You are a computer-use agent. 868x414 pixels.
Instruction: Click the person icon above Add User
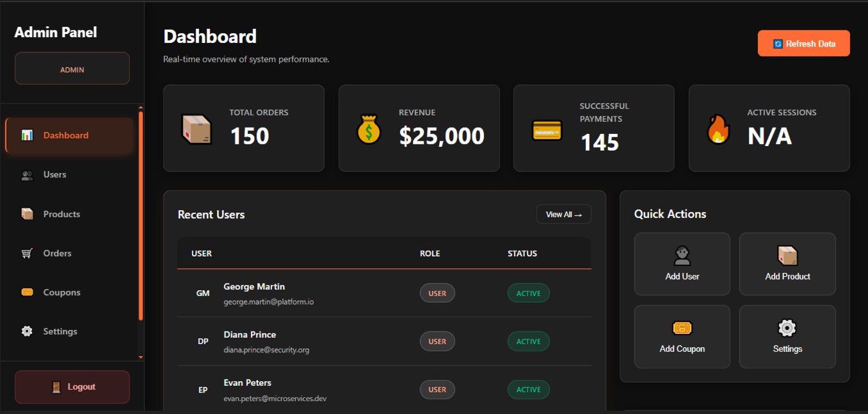point(682,256)
